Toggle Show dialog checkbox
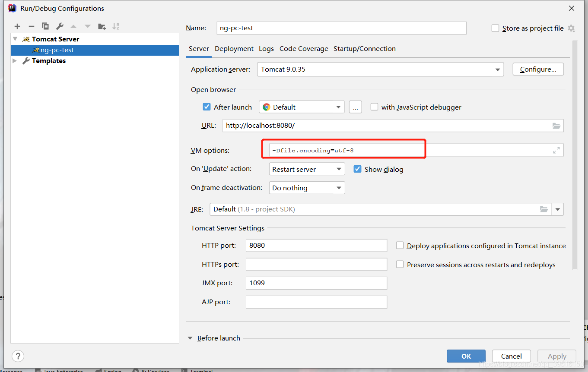 coord(357,169)
